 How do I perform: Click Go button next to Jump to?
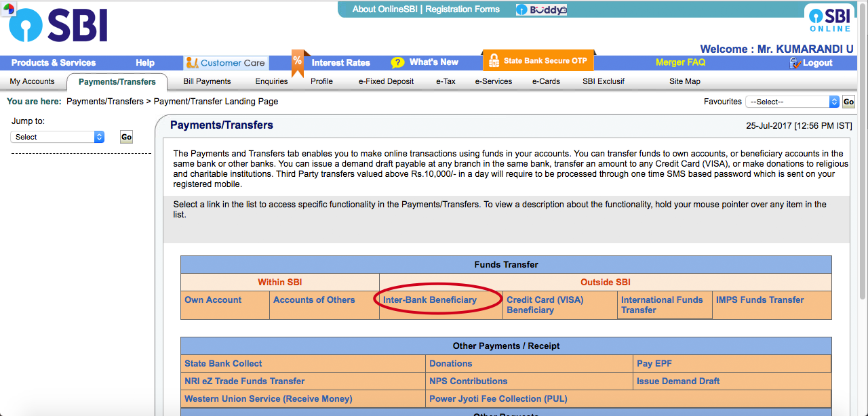[x=126, y=137]
